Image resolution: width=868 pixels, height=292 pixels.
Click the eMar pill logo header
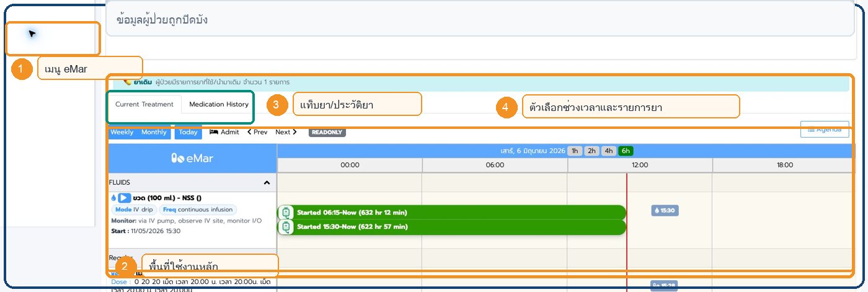tap(192, 159)
